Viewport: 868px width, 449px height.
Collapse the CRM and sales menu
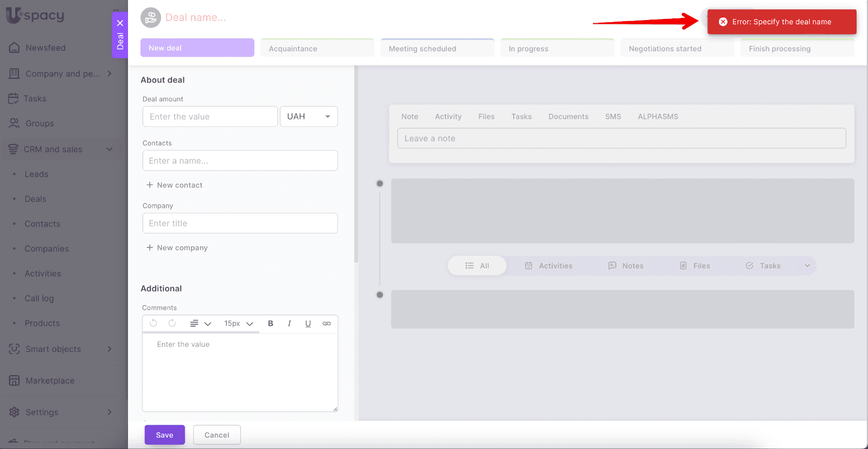pyautogui.click(x=109, y=149)
